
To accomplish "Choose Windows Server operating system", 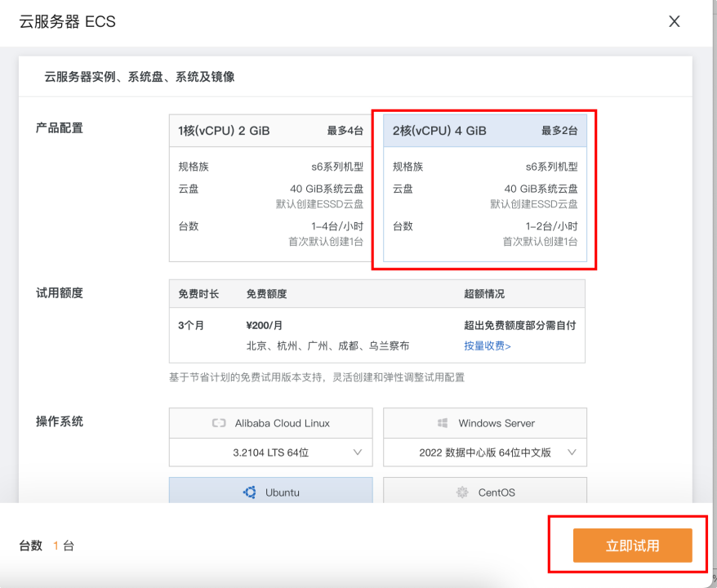I will click(485, 423).
